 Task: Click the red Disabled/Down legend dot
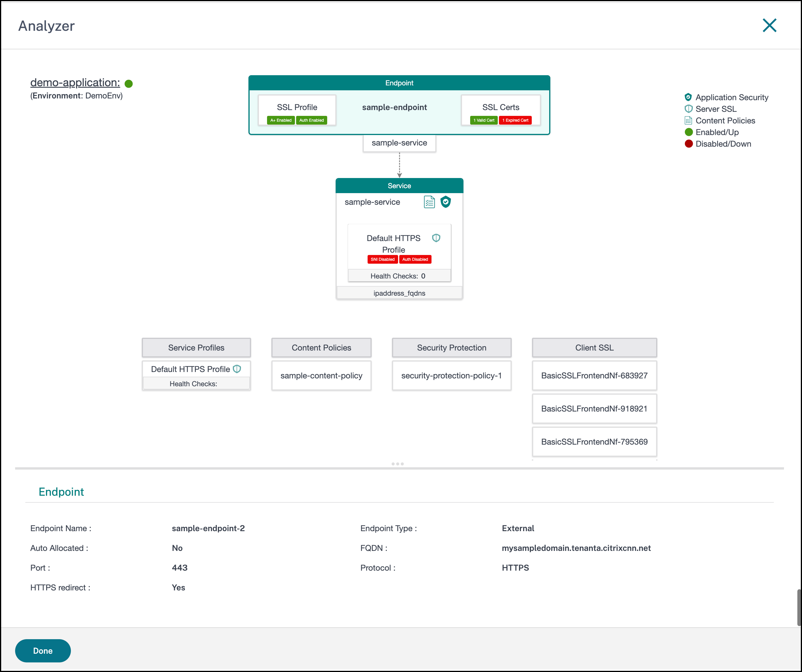pyautogui.click(x=689, y=144)
